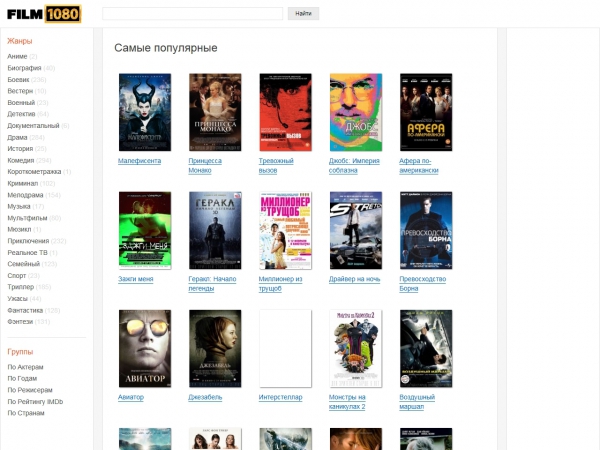Select the Комедия genre
The height and width of the screenshot is (450, 600).
(21, 160)
